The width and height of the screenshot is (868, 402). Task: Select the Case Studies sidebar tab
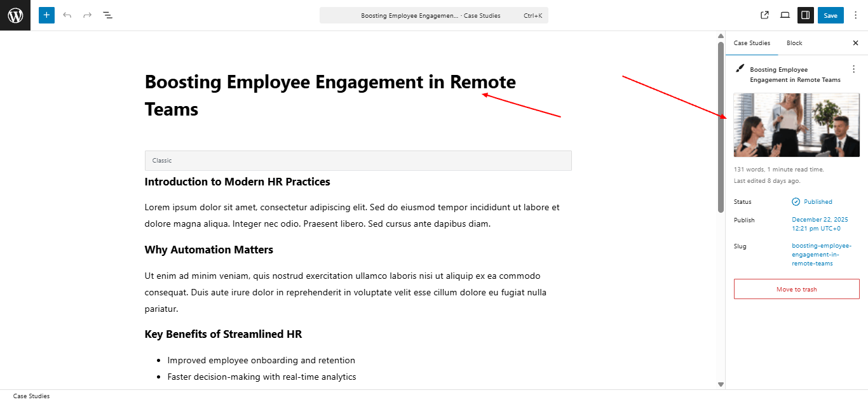coord(752,43)
